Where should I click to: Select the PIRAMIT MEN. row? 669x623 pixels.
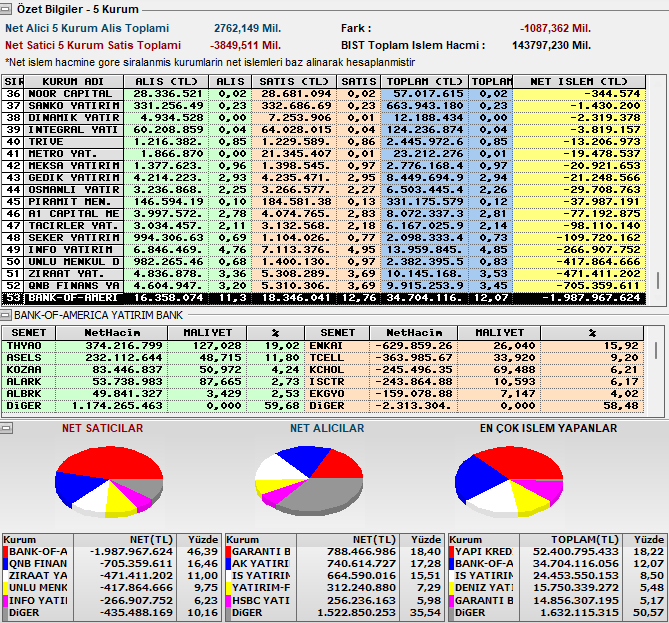323,201
